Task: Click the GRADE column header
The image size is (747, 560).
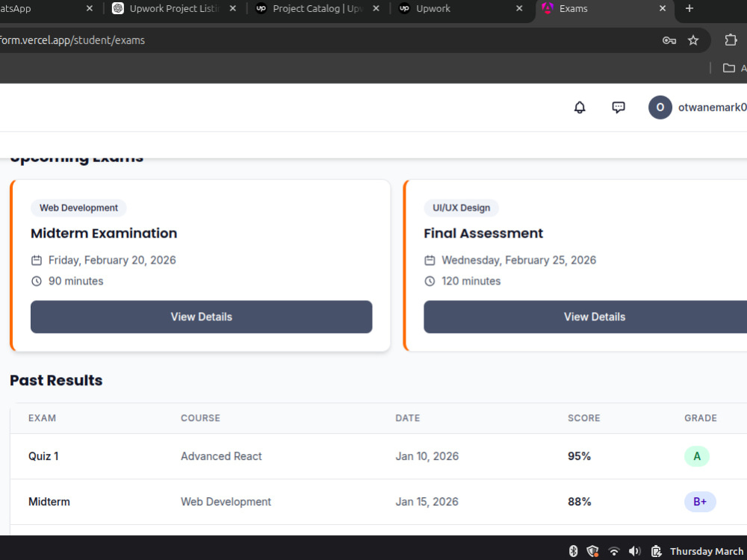Action: tap(701, 418)
